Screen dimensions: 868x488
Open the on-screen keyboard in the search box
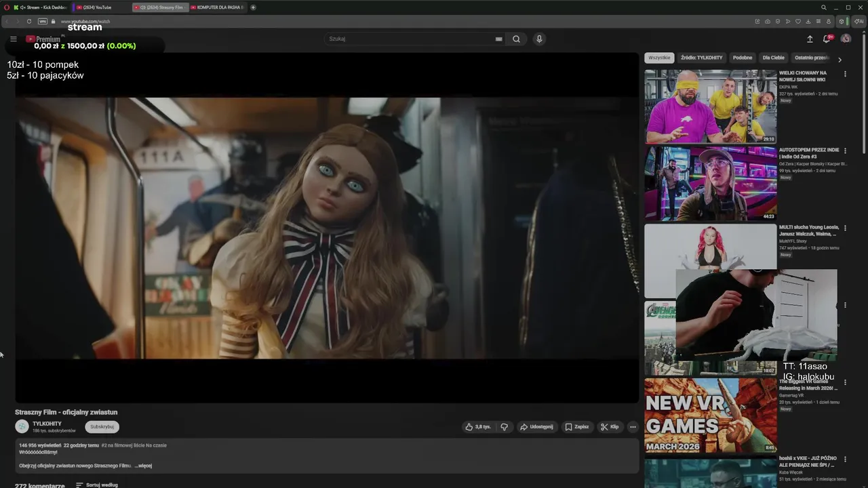tap(498, 39)
